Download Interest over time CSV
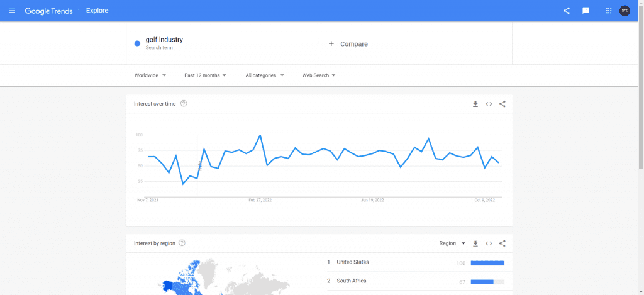The width and height of the screenshot is (644, 295). 475,104
